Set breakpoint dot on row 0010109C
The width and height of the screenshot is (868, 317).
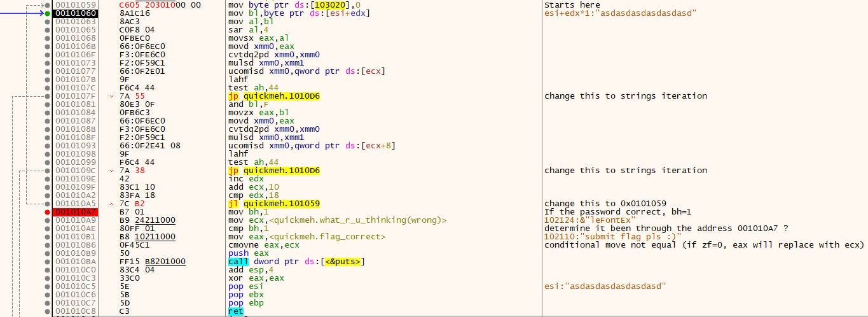click(x=47, y=171)
